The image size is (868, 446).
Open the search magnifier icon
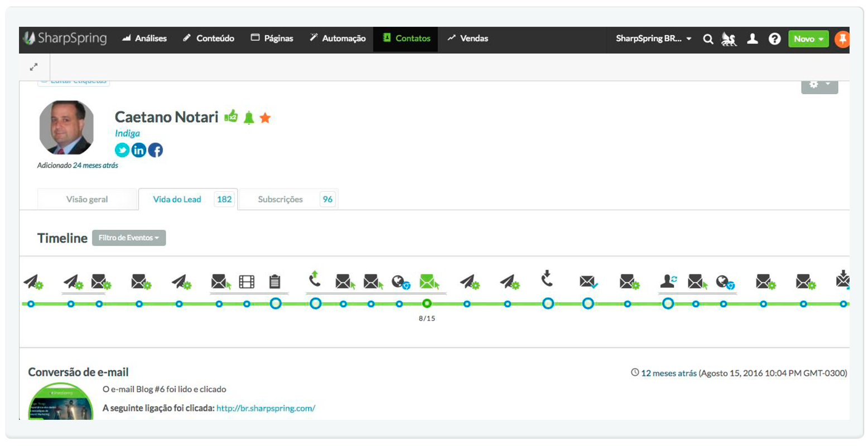pos(708,39)
